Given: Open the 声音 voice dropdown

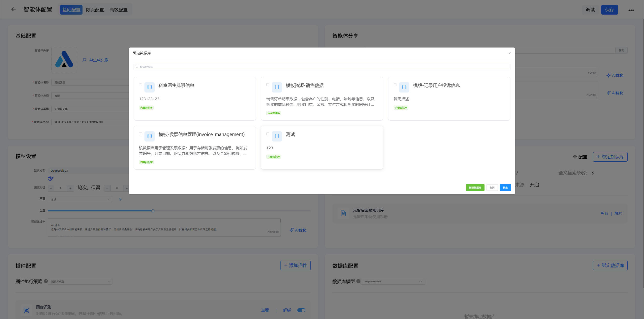Looking at the screenshot, I should [80, 199].
